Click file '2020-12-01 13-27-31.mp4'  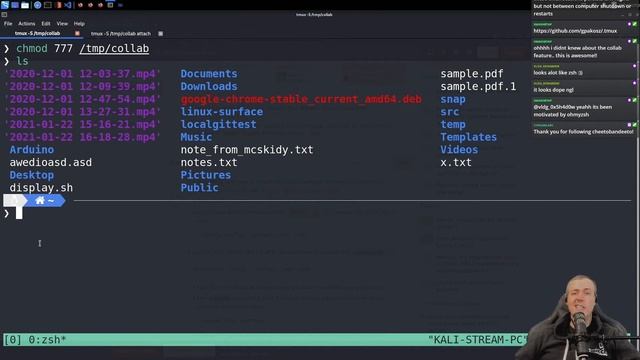click(x=82, y=112)
